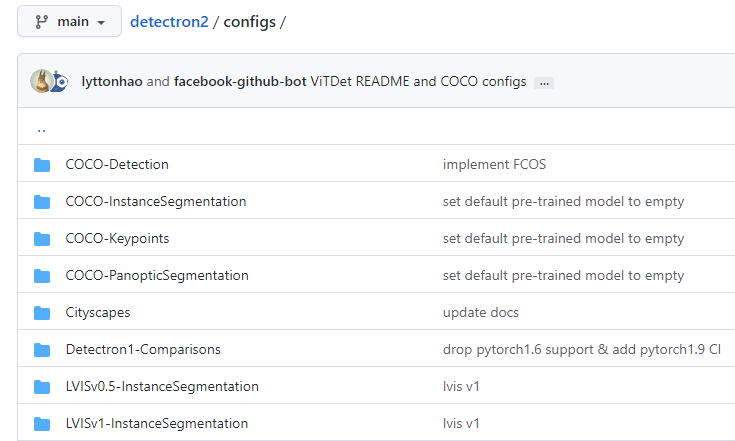735x441 pixels.
Task: Click the lyttonhao author link
Action: (111, 82)
